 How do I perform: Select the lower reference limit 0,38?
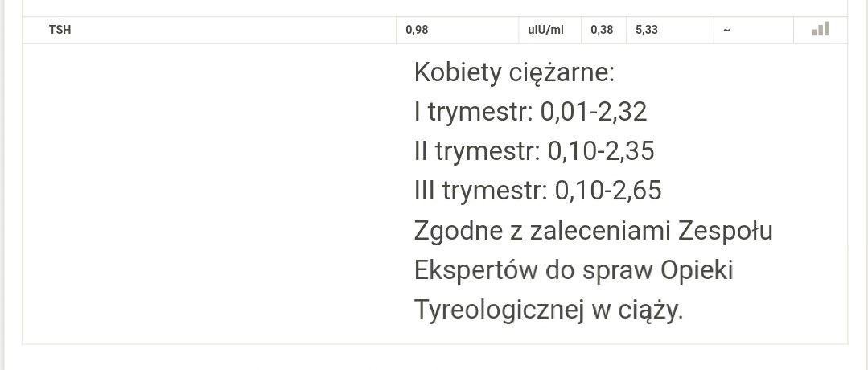[x=602, y=31]
